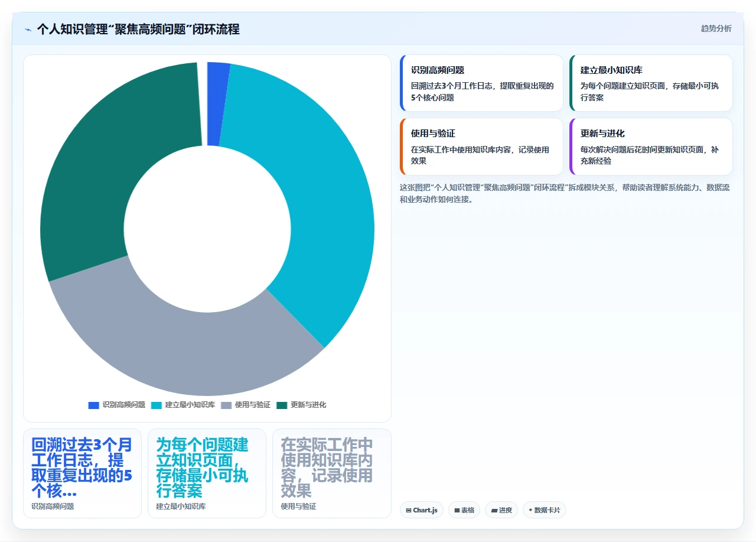
Task: Open the 更新与进化 step card
Action: click(651, 147)
